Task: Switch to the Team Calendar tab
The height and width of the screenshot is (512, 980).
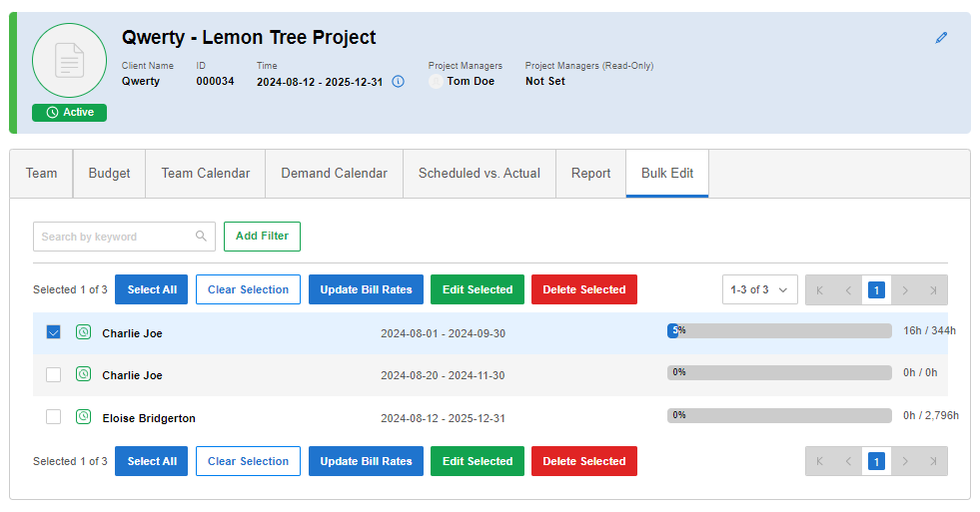Action: coord(206,174)
